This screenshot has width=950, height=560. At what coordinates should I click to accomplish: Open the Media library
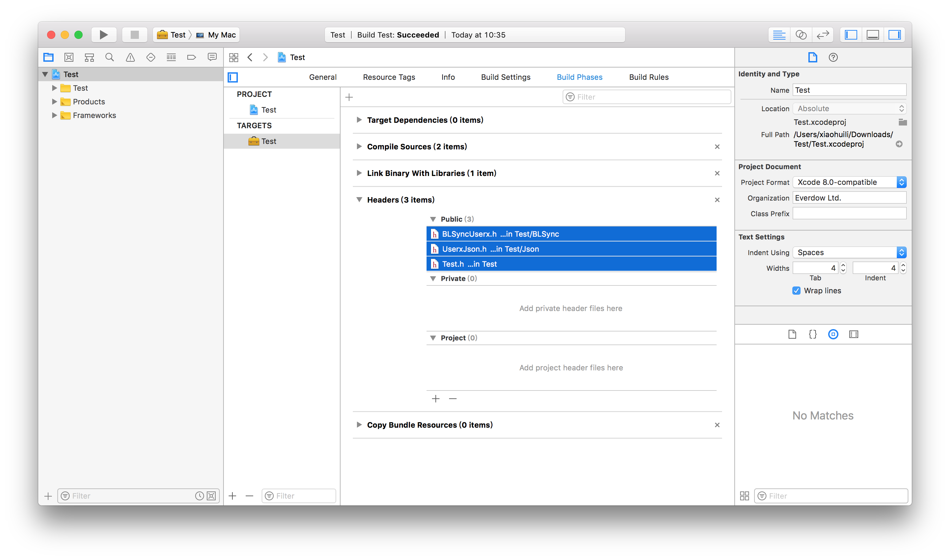(854, 334)
